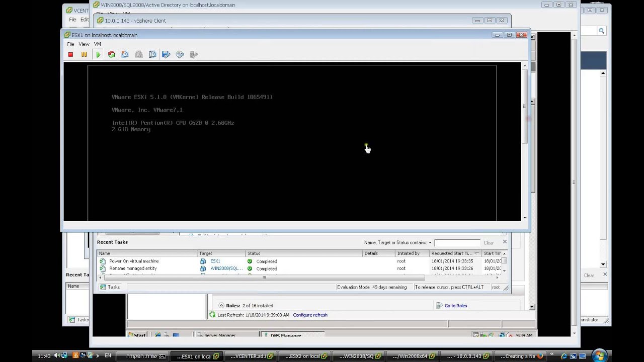Click Configure refresh link

(x=310, y=315)
